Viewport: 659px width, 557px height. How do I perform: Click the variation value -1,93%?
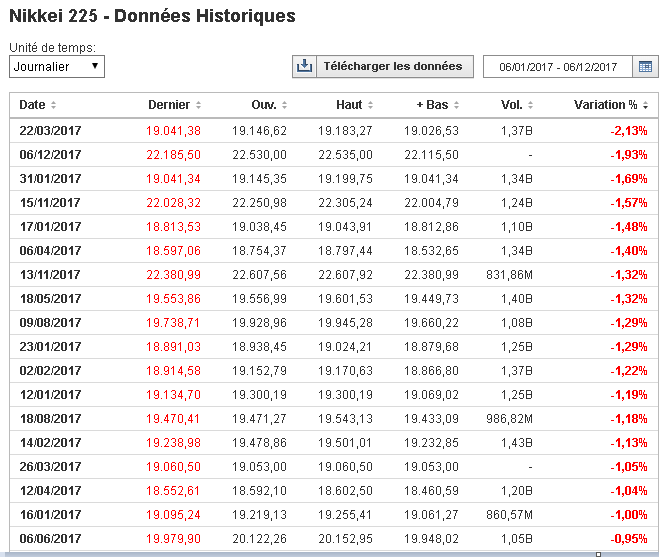pyautogui.click(x=629, y=155)
